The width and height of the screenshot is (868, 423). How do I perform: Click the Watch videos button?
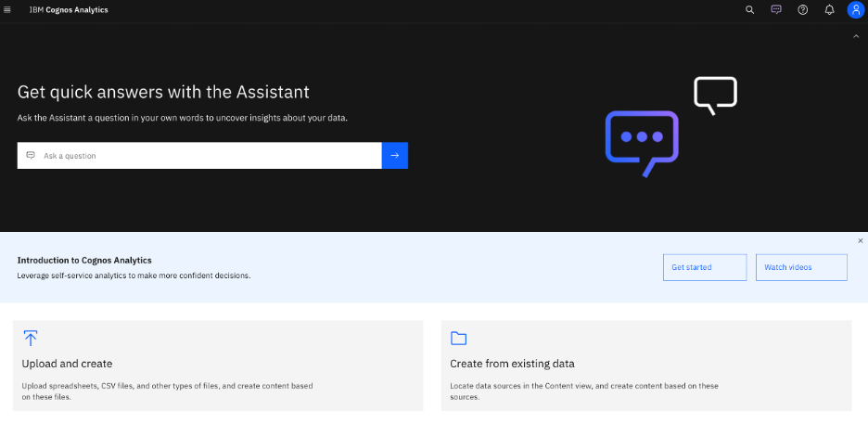[801, 267]
